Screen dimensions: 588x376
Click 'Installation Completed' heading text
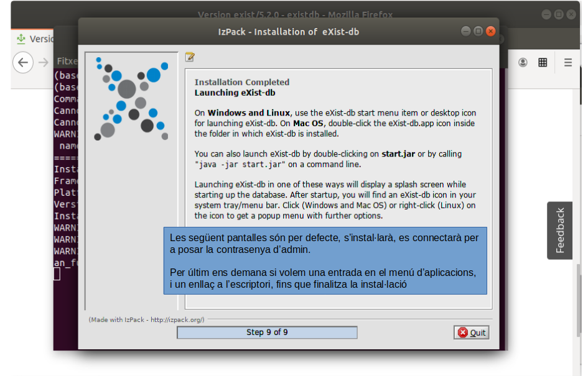coord(242,82)
